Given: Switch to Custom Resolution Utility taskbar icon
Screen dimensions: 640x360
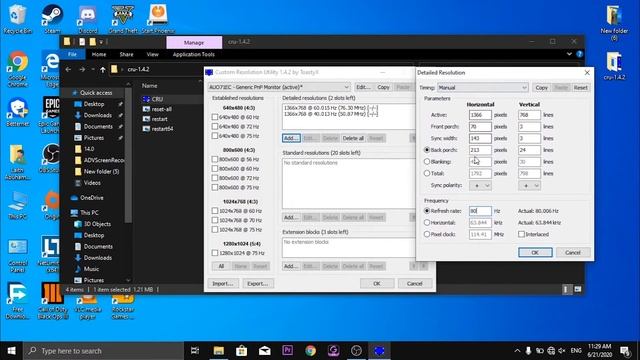Looking at the screenshot, I should pyautogui.click(x=379, y=351).
